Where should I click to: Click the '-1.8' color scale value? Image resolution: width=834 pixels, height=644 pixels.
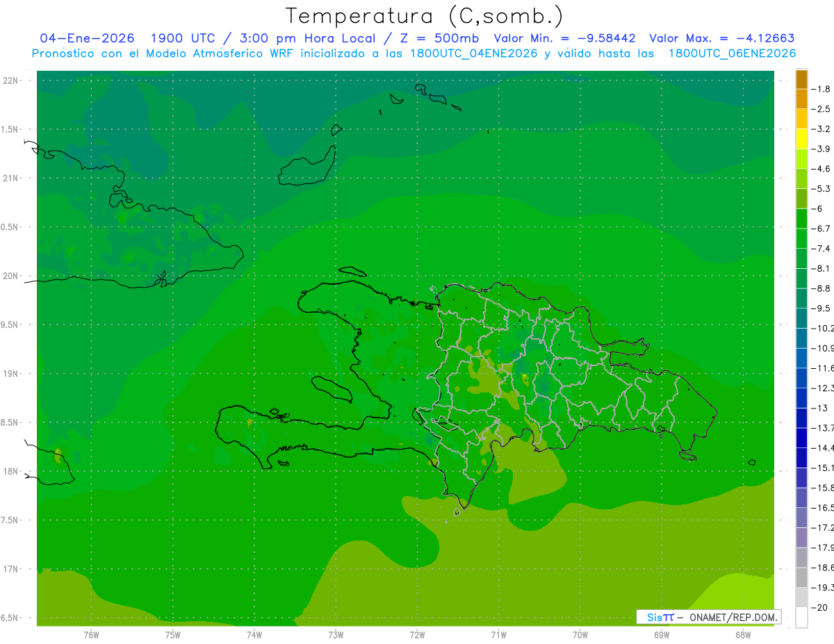[x=821, y=89]
